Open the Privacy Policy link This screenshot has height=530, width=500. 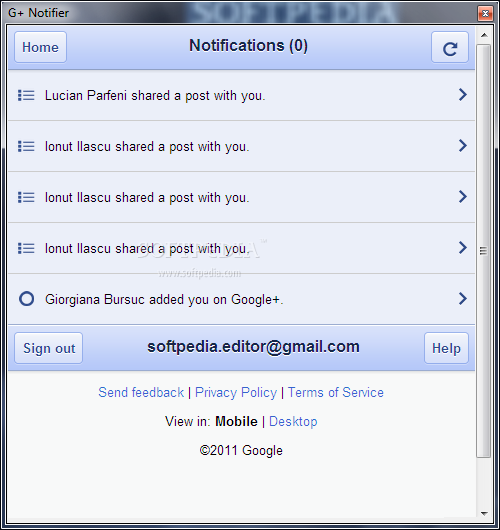point(236,392)
